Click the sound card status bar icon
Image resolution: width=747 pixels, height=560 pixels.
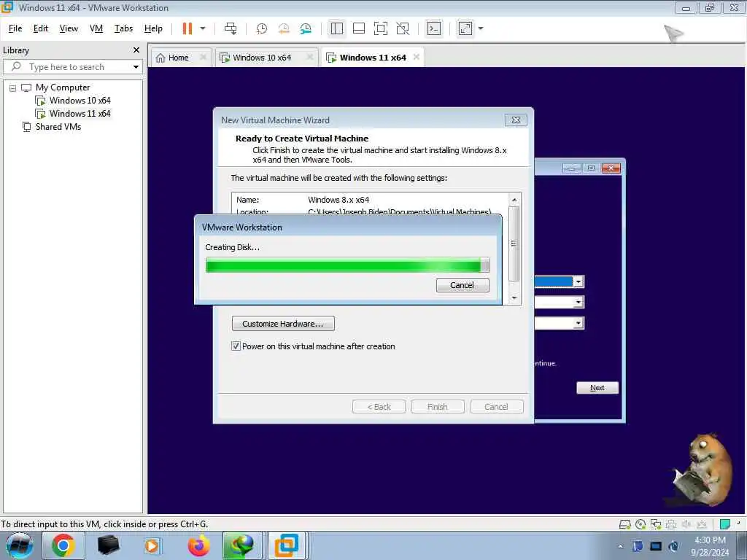(686, 524)
